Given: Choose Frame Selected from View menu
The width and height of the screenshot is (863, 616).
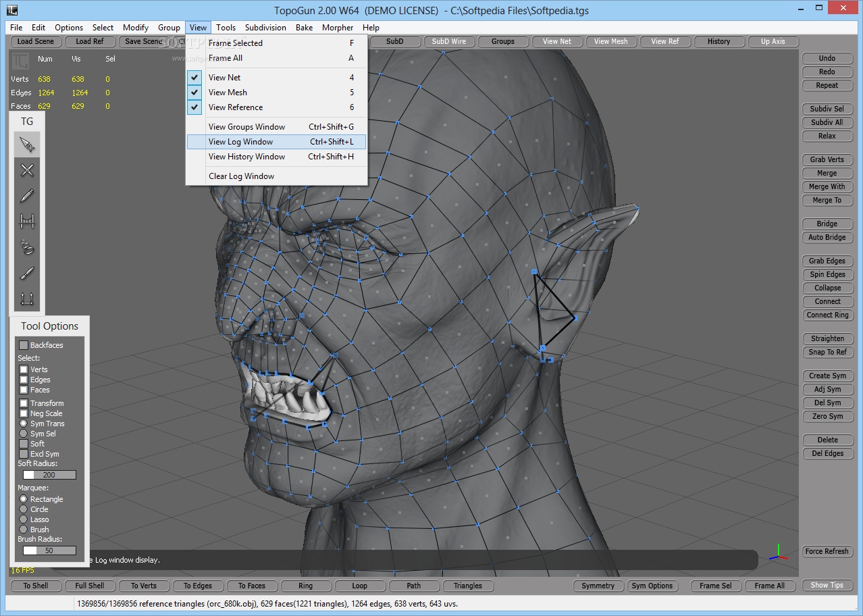Looking at the screenshot, I should pos(276,43).
